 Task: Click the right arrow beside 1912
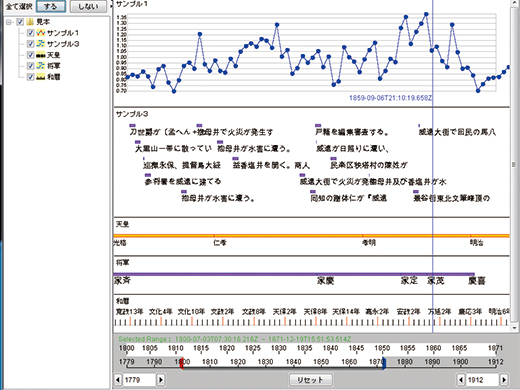tap(504, 380)
